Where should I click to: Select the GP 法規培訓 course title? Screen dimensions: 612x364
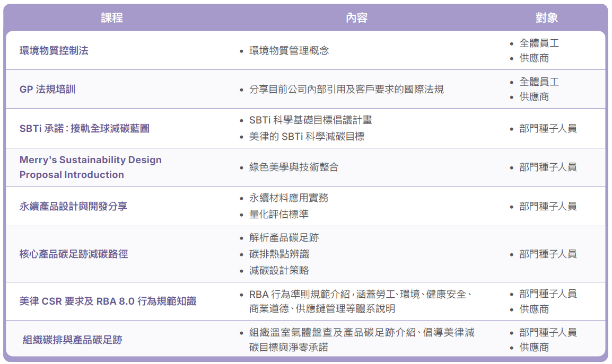pyautogui.click(x=47, y=90)
